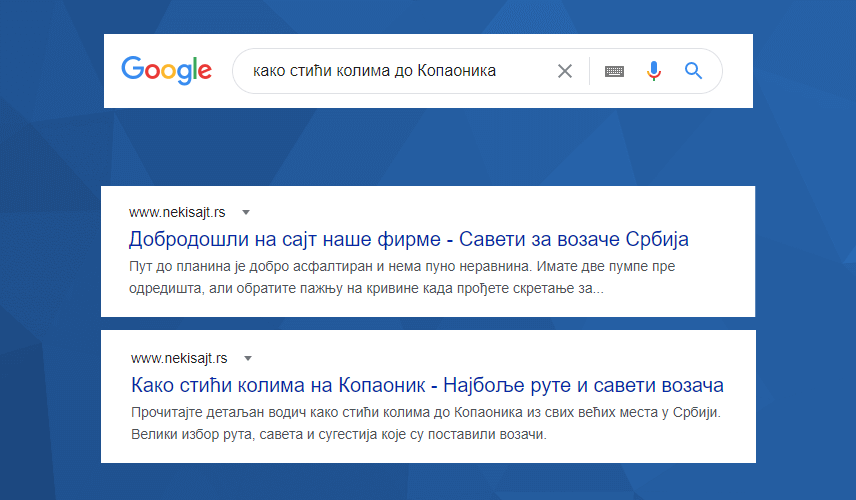Click blue background between header and results
The image size is (856, 500).
coord(428,146)
